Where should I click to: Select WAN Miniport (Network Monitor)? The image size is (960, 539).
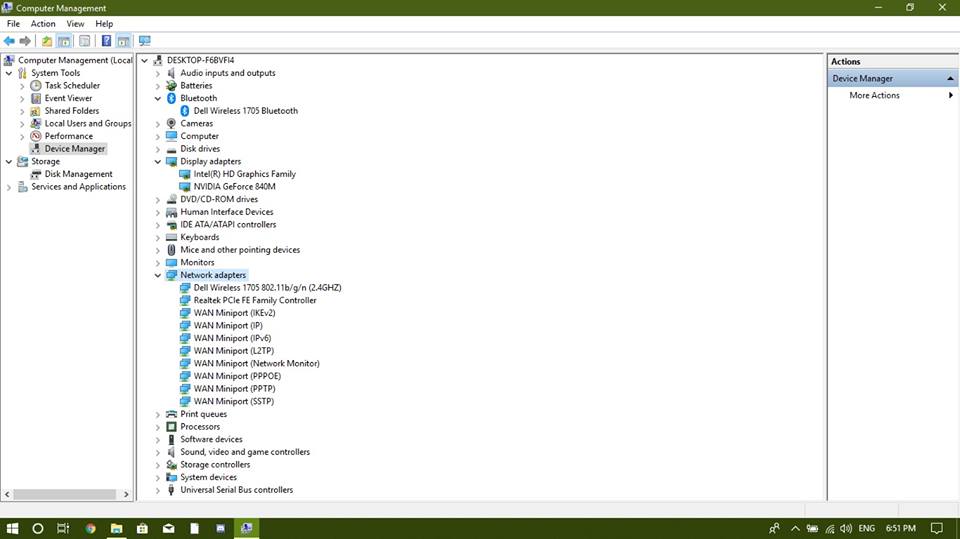click(257, 363)
